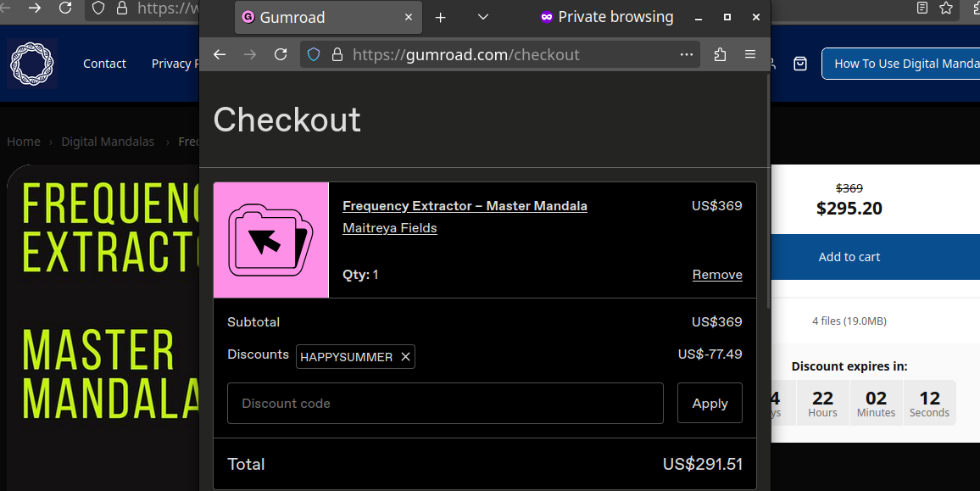The width and height of the screenshot is (980, 491).
Task: Open the hamburger application menu in Gumroad window
Action: coord(750,54)
